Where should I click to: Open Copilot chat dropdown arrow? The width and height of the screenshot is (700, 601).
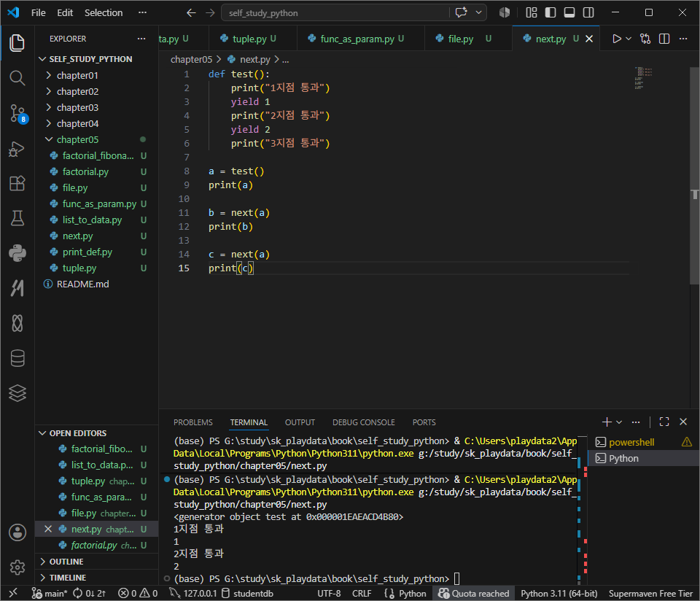[478, 12]
